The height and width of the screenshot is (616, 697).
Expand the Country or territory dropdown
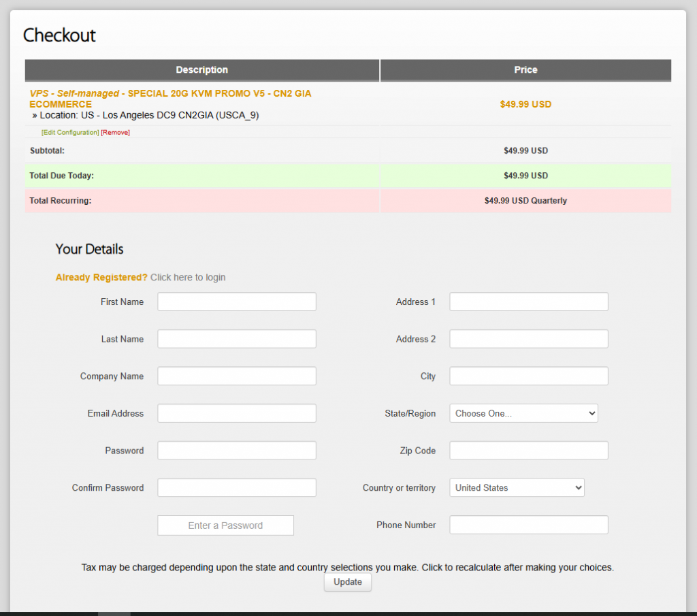[x=517, y=487]
